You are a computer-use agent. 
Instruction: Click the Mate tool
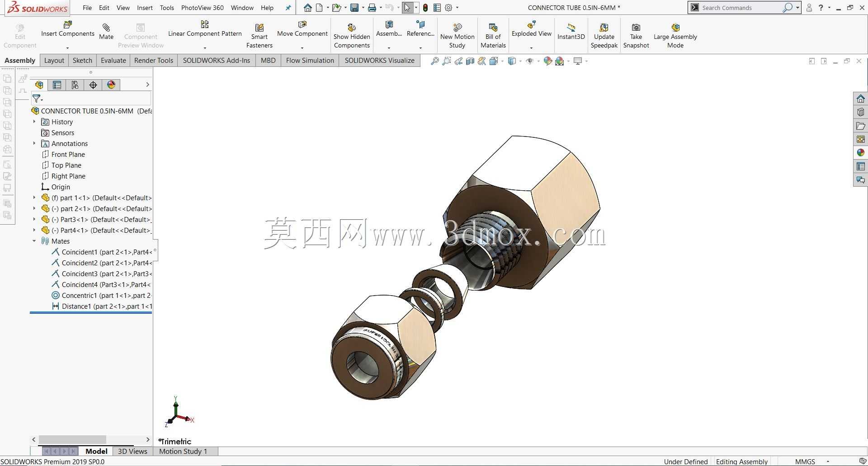(x=106, y=32)
